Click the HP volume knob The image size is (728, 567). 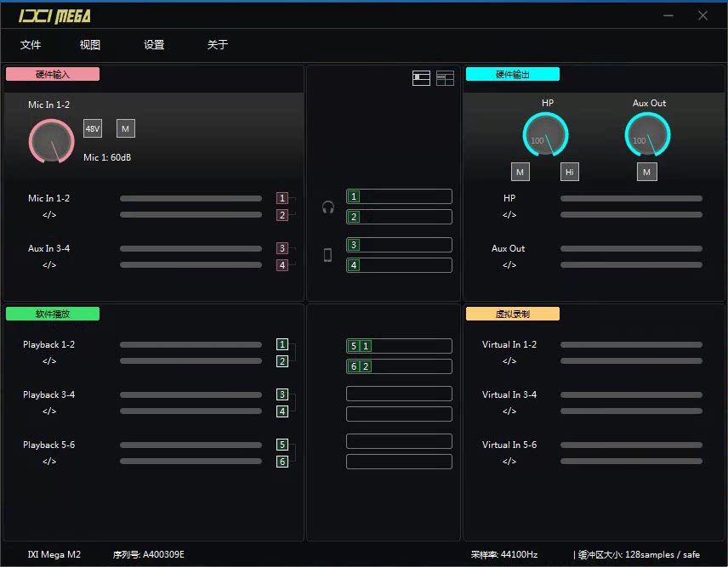[545, 134]
